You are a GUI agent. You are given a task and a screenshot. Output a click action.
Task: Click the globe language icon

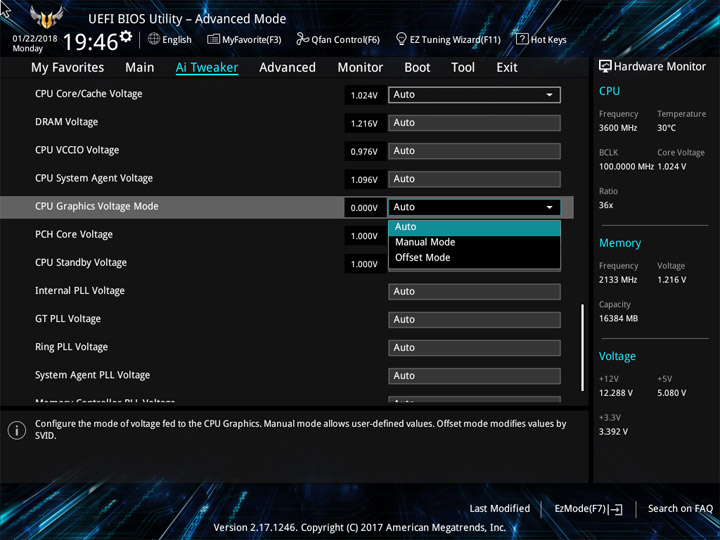click(154, 39)
